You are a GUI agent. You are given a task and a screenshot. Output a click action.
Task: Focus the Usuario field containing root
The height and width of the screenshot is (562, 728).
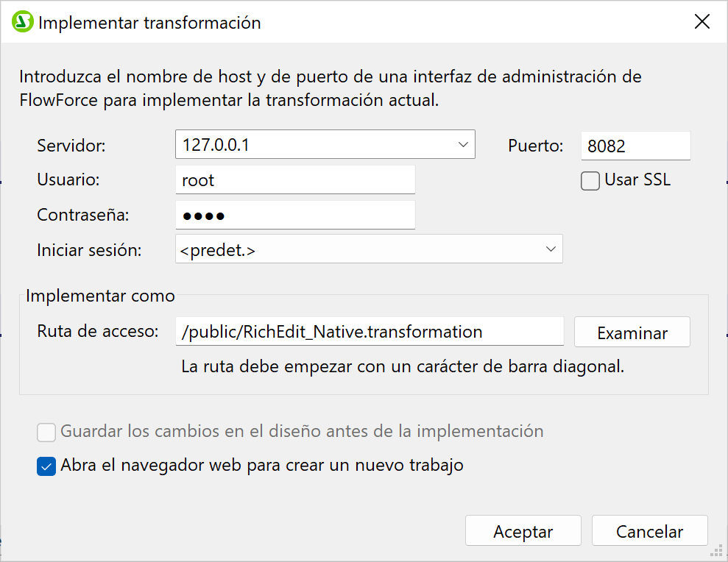(x=295, y=180)
